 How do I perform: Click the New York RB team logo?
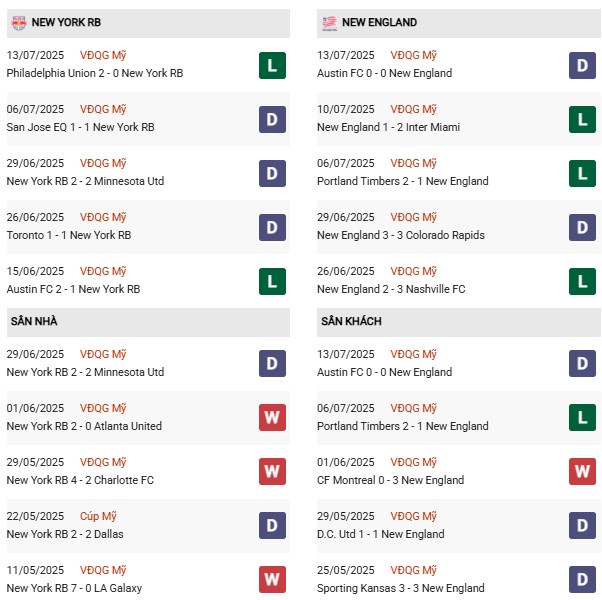tap(17, 22)
